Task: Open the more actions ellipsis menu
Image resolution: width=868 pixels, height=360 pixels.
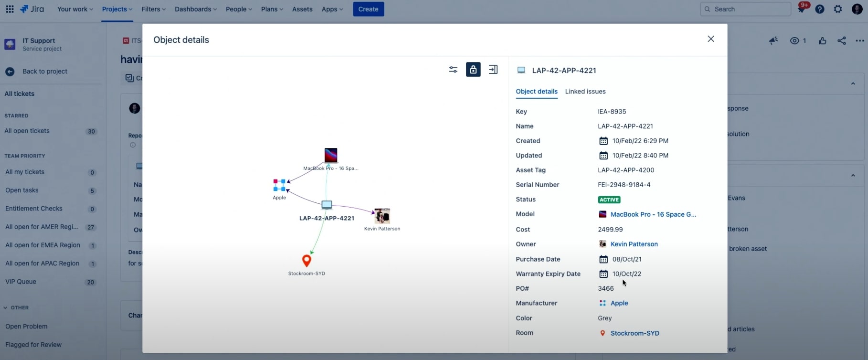Action: 860,41
